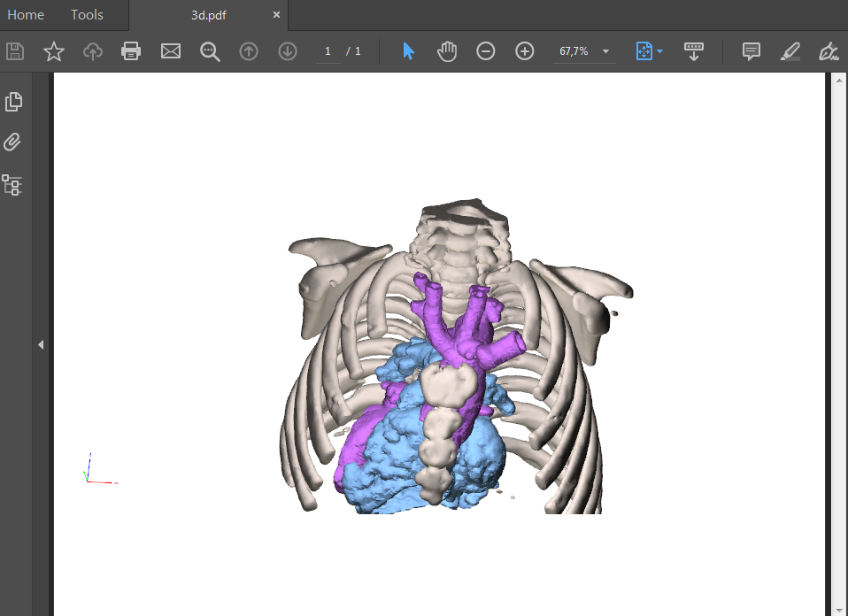The width and height of the screenshot is (848, 616).
Task: Select the Print icon
Action: tap(131, 50)
